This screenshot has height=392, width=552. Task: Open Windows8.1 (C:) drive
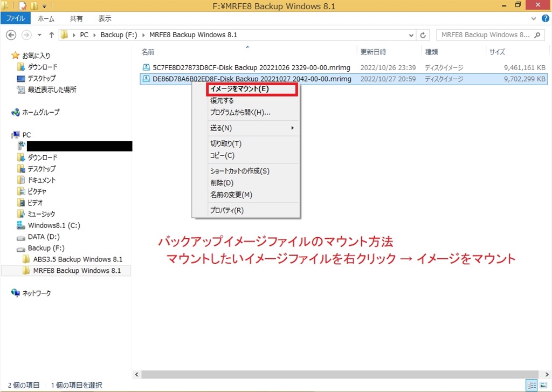[x=54, y=225]
